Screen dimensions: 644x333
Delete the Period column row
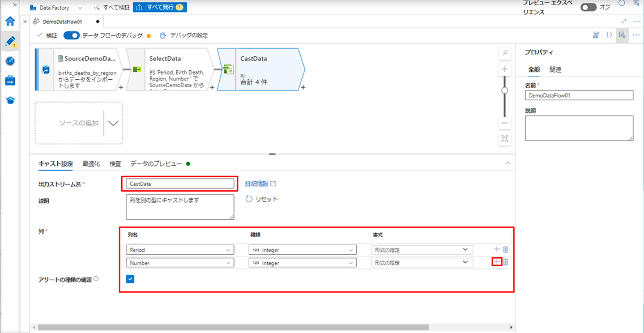point(506,249)
